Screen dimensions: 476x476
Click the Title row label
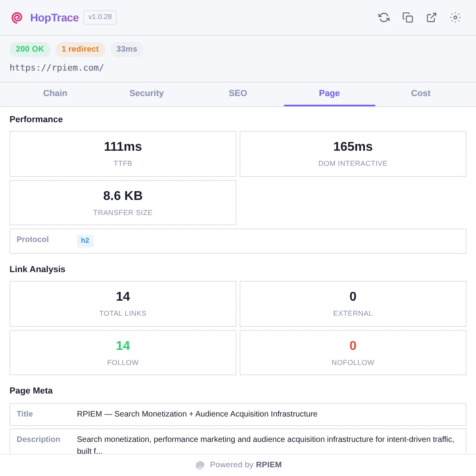click(25, 414)
